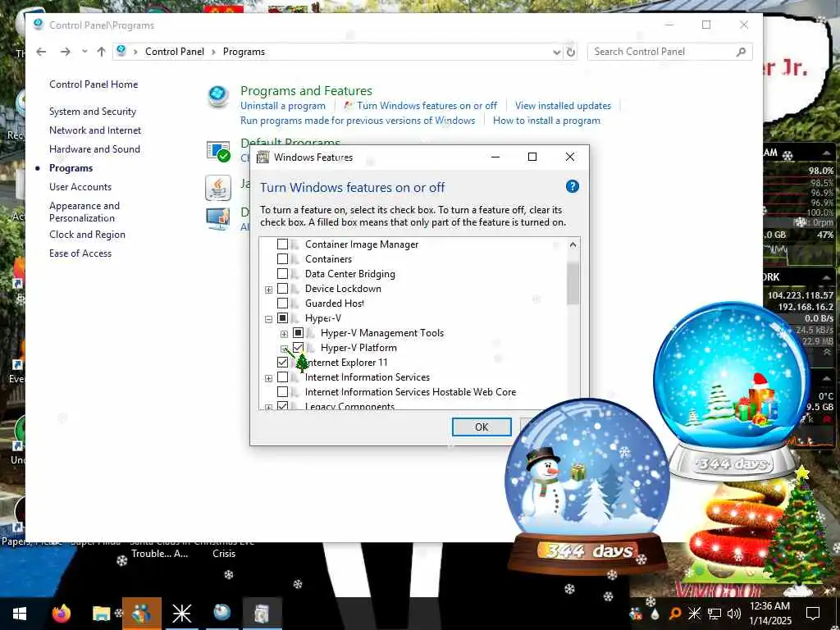Check the Internet Information Services checkbox
840x630 pixels.
point(282,377)
